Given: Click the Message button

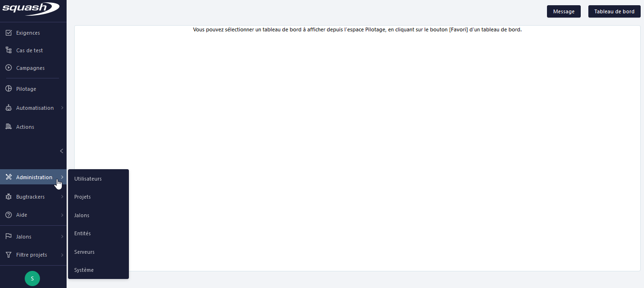Looking at the screenshot, I should [x=564, y=11].
